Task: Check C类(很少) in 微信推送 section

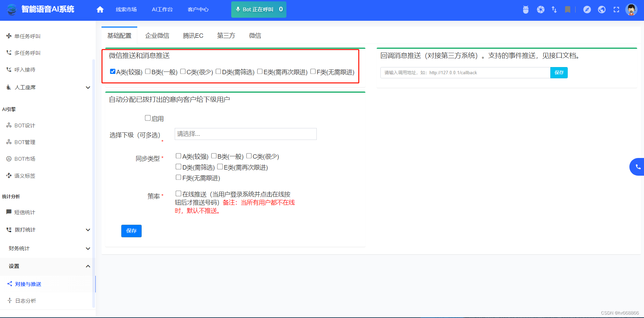Action: (183, 71)
